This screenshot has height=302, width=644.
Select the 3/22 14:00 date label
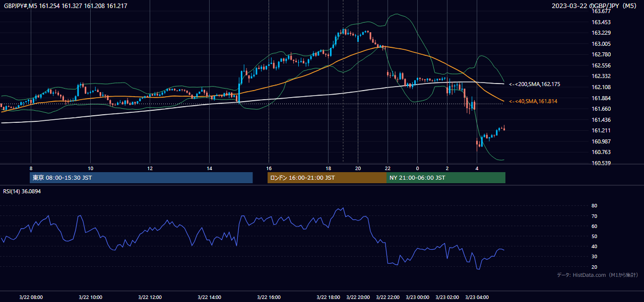click(x=209, y=297)
